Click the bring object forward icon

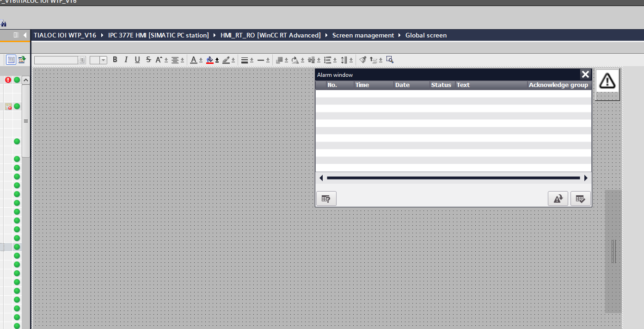pos(279,60)
